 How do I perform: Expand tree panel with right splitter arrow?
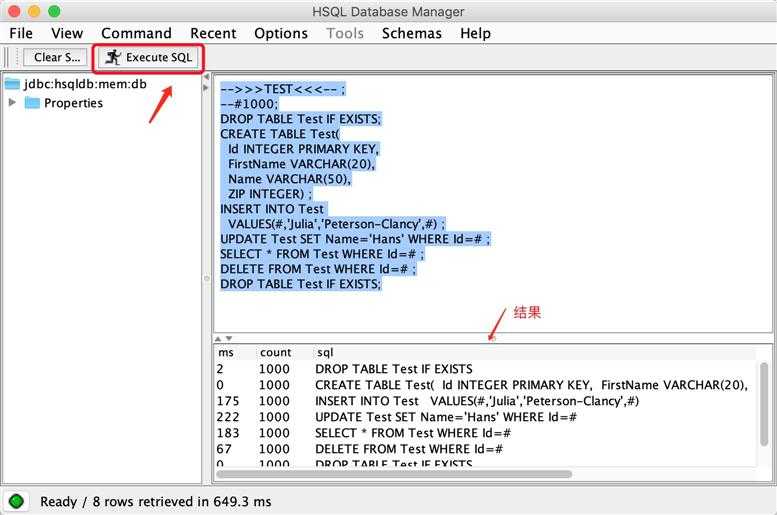click(206, 88)
